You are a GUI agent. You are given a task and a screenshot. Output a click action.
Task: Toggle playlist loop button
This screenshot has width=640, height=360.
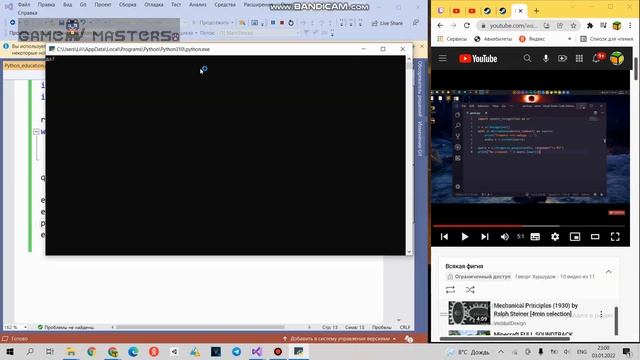[450, 290]
